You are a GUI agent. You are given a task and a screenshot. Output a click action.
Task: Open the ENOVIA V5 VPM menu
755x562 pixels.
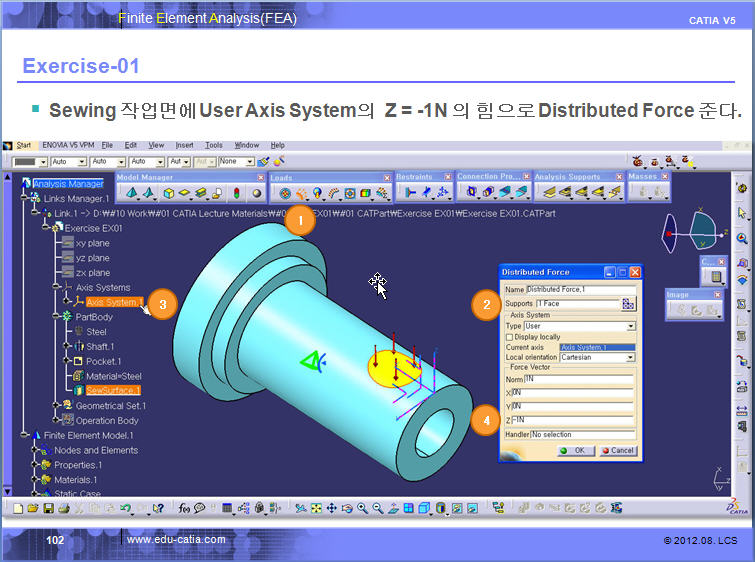coord(68,145)
